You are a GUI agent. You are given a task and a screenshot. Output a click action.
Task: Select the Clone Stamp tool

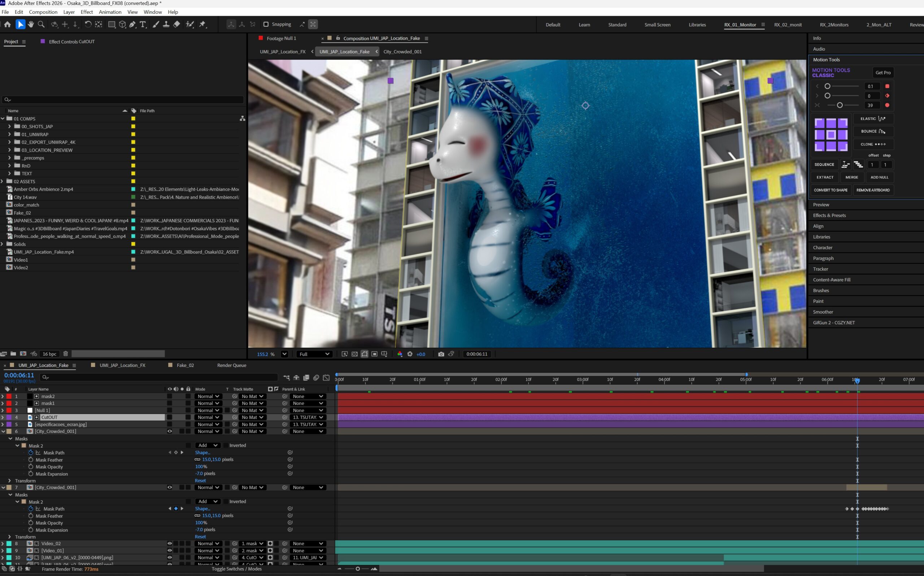pos(166,25)
